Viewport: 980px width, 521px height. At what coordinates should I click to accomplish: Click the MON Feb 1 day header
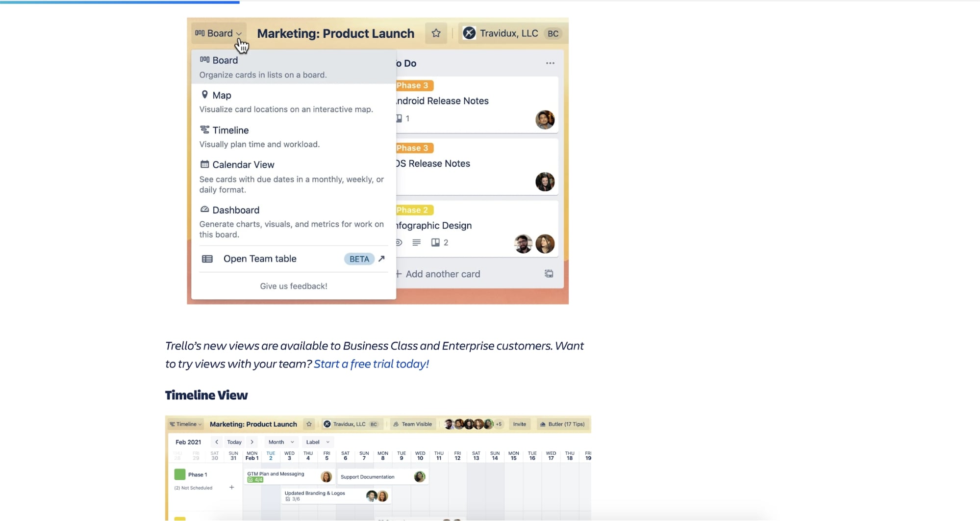tap(252, 456)
